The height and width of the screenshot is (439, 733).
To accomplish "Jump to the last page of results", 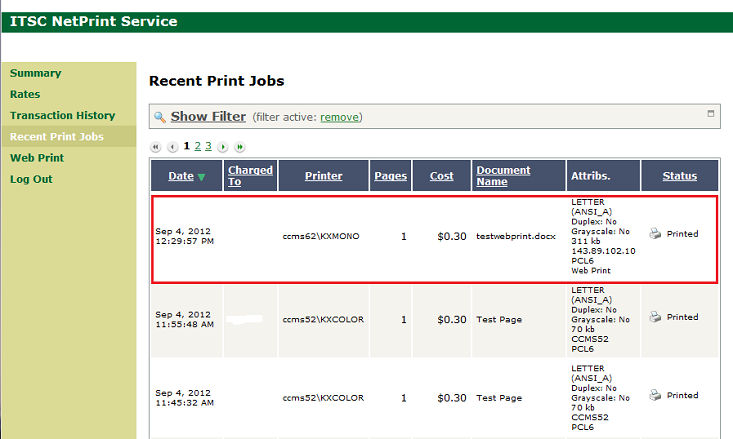I will 239,147.
